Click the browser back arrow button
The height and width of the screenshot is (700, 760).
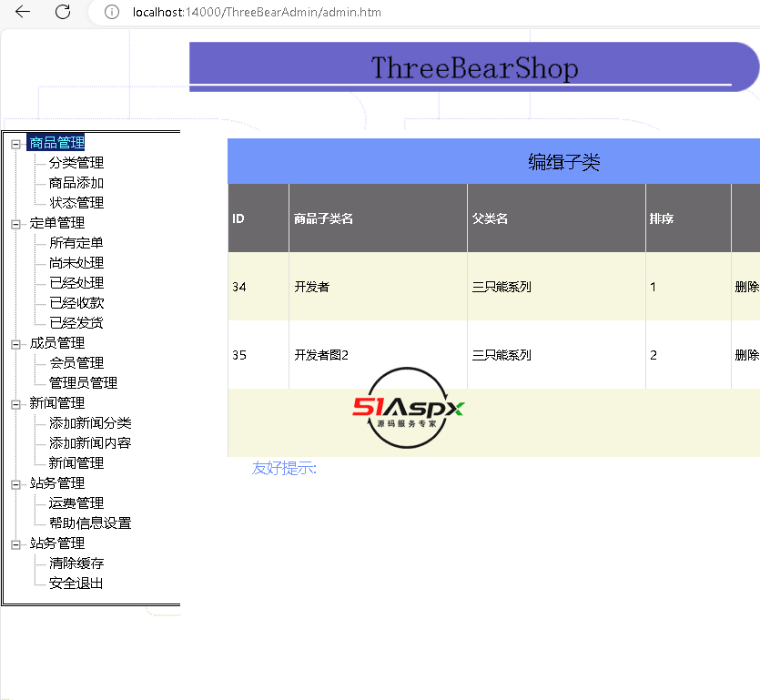tap(23, 12)
